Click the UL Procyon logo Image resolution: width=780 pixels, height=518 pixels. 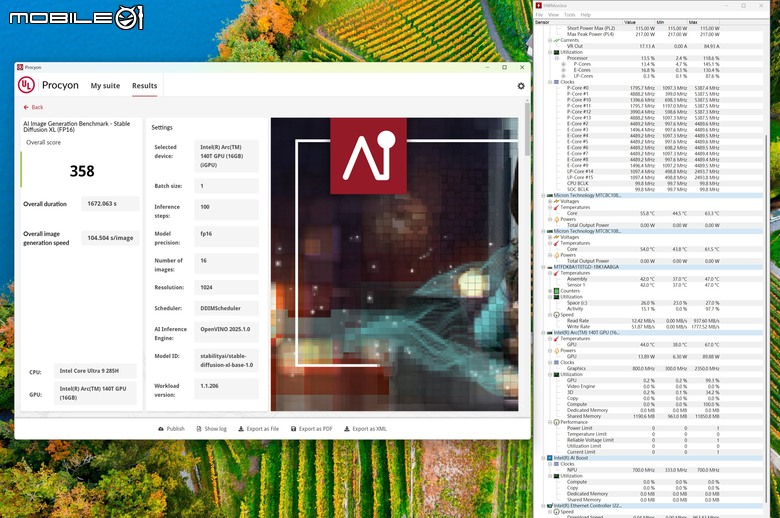click(26, 85)
